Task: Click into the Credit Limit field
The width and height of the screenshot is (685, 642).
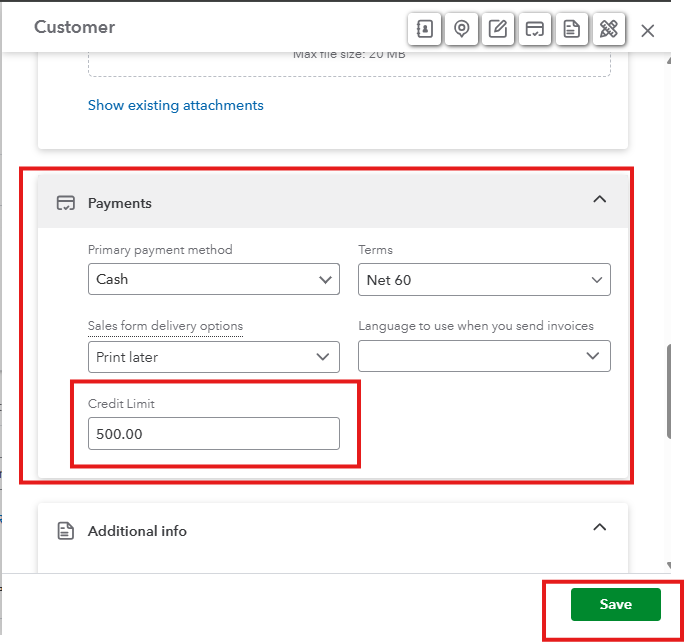Action: 214,434
